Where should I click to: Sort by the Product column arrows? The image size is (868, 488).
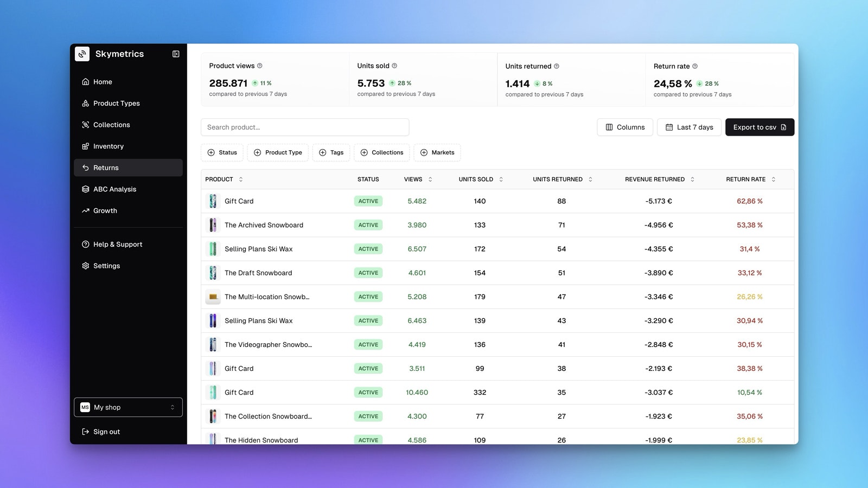[x=241, y=179]
